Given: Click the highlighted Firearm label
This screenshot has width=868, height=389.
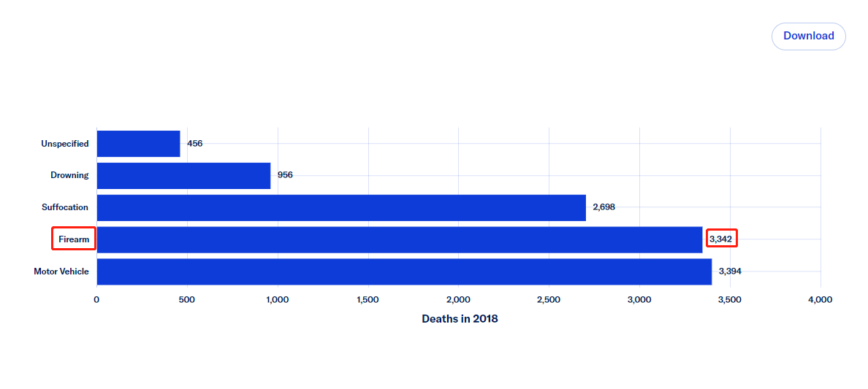Looking at the screenshot, I should (x=74, y=239).
